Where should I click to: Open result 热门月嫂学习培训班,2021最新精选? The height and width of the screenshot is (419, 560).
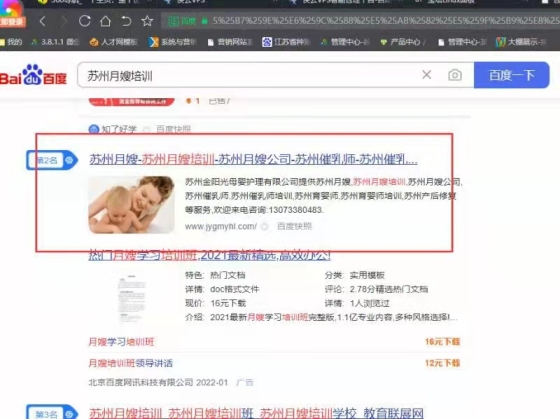tap(209, 255)
